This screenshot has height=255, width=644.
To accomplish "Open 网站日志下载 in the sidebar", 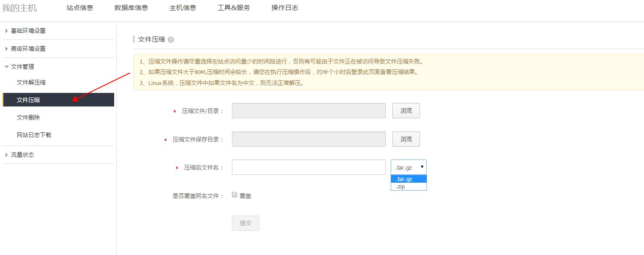I will pos(34,135).
